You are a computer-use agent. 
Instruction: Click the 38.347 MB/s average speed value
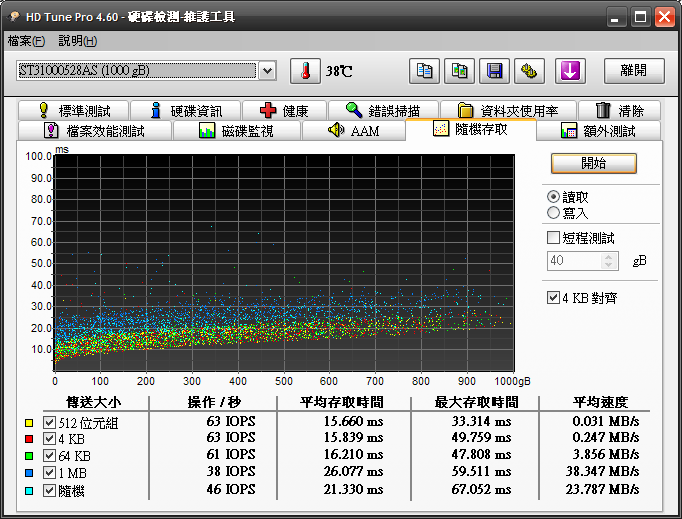(x=602, y=471)
